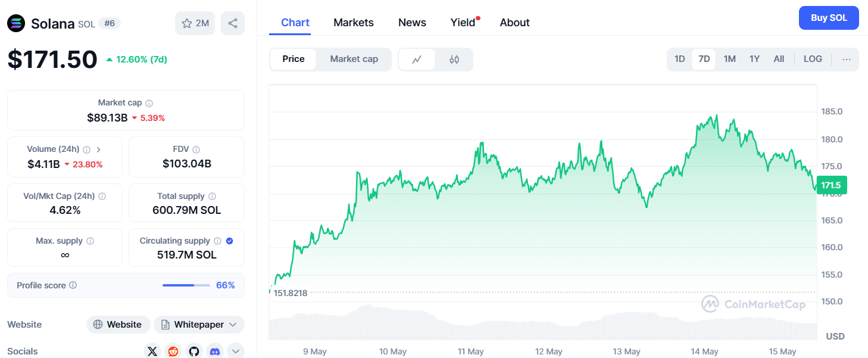Image resolution: width=868 pixels, height=358 pixels.
Task: Click the Profile score info icon
Action: coord(73,285)
